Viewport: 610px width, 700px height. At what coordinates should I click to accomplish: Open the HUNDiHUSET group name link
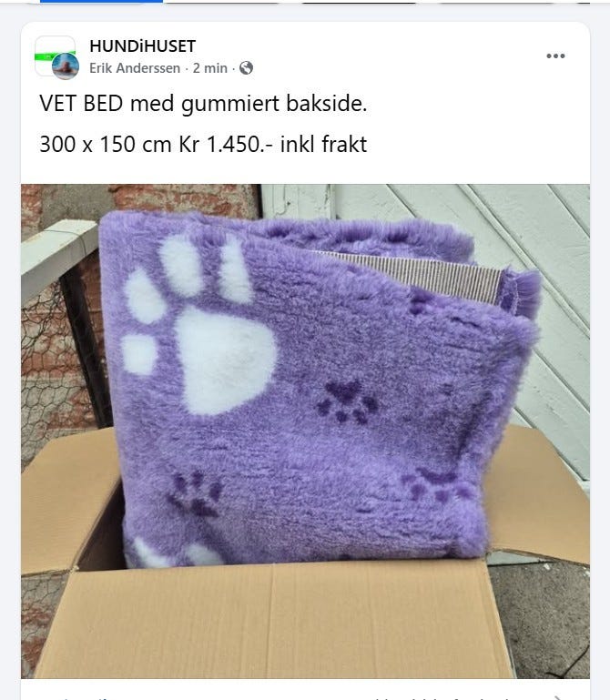[x=142, y=46]
